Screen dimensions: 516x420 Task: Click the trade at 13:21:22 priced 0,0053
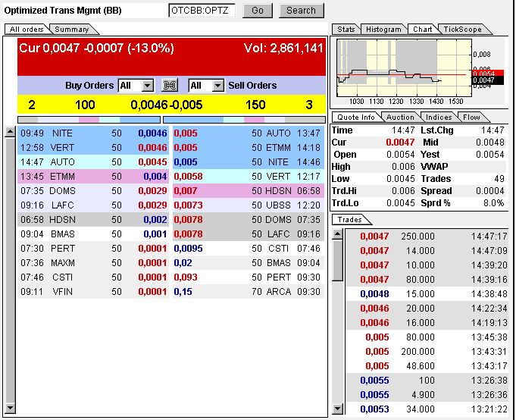427,409
